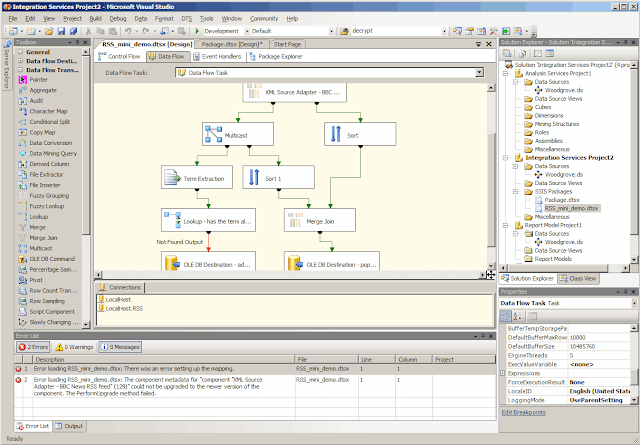This screenshot has height=445, width=640.
Task: Click Undo in the toolbar
Action: pyautogui.click(x=128, y=31)
